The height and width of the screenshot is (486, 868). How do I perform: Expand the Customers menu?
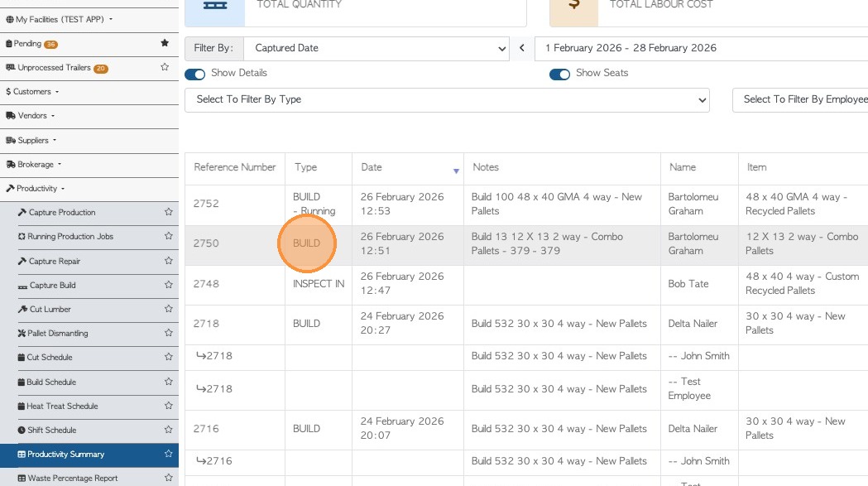pyautogui.click(x=33, y=92)
